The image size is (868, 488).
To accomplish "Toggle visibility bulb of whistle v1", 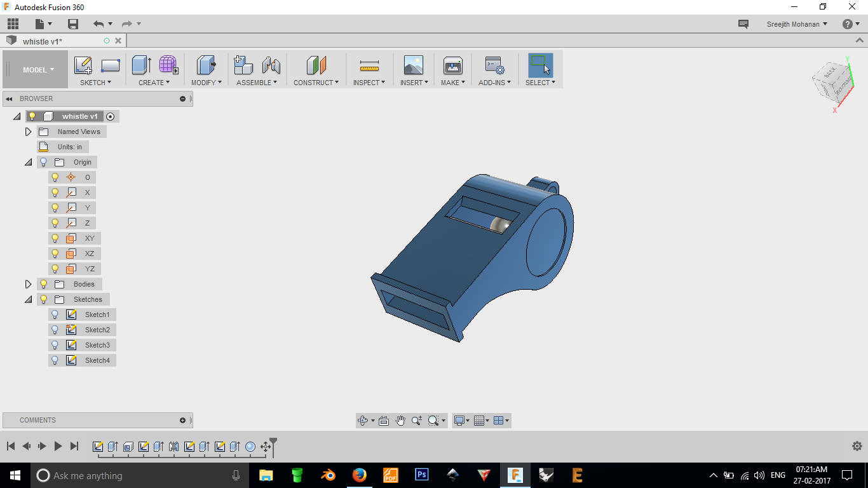I will tap(32, 116).
